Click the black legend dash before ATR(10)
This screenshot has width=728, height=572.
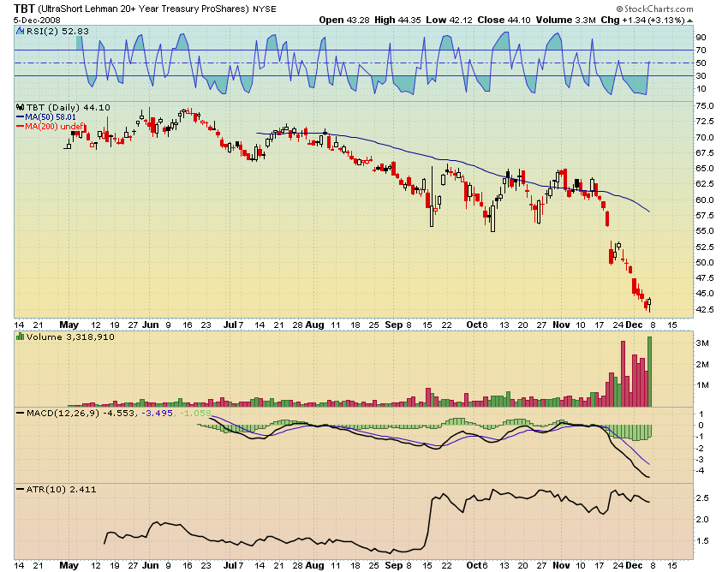[x=20, y=489]
